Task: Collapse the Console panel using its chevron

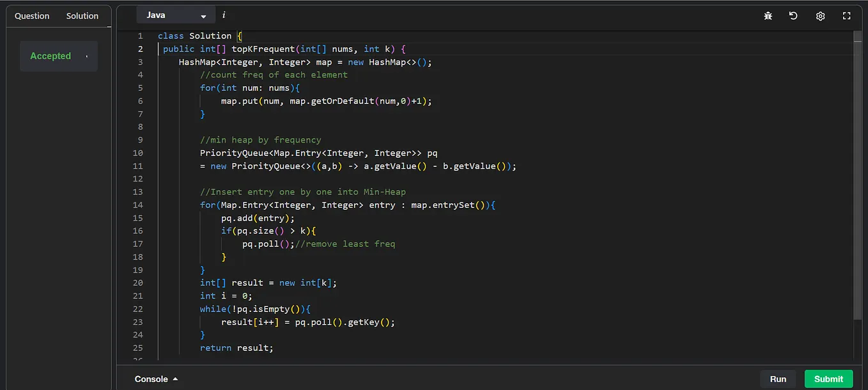Action: coord(174,378)
